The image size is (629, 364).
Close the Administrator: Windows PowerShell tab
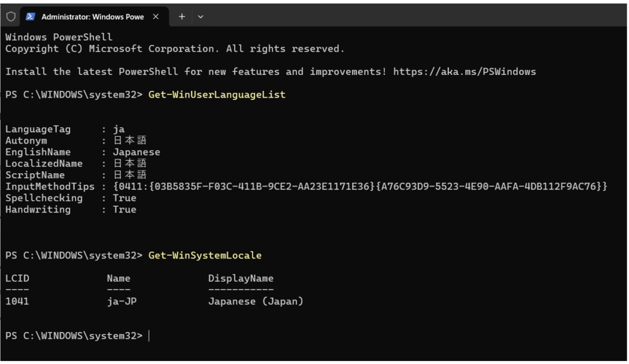155,17
